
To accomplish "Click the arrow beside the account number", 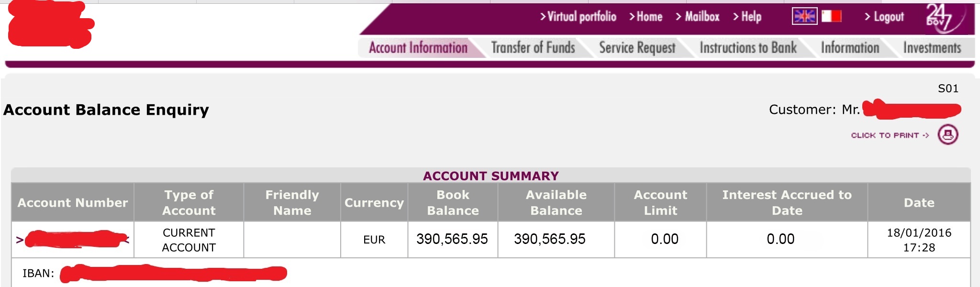I will tap(20, 240).
